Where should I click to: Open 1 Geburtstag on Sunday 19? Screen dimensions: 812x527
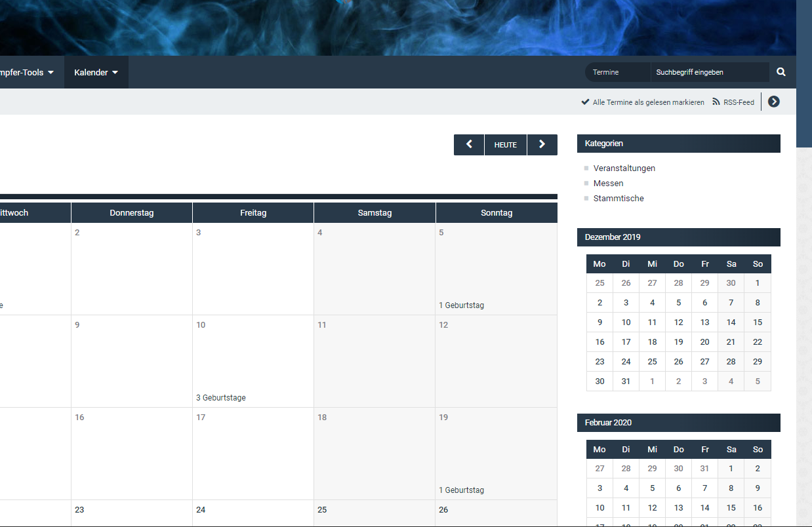coord(462,490)
